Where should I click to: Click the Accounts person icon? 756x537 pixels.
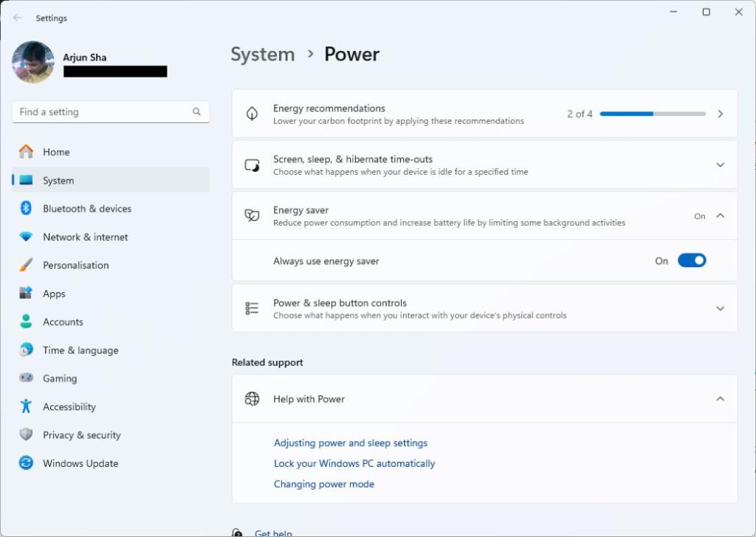pyautogui.click(x=26, y=321)
